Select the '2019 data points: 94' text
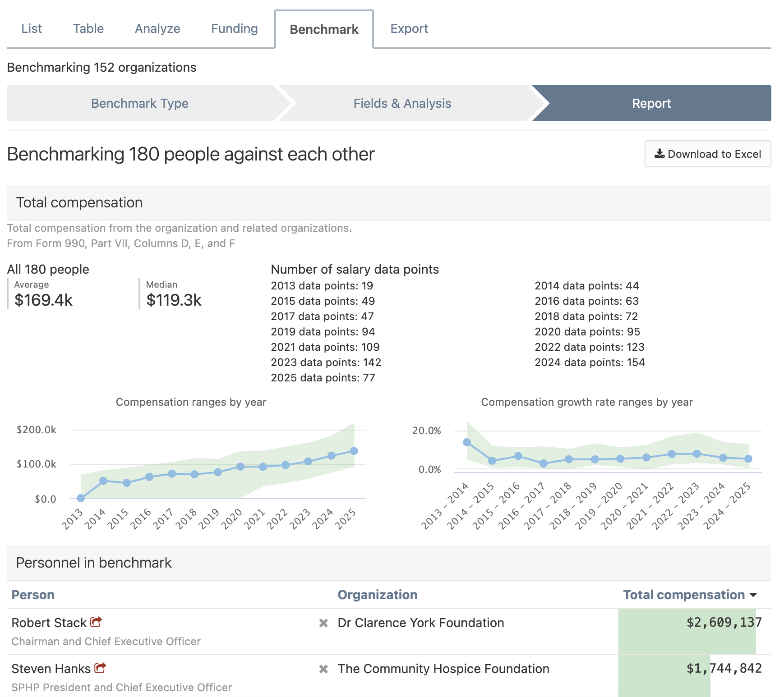 point(323,332)
